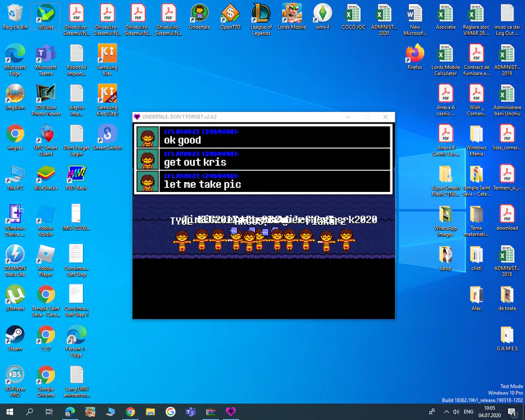Image resolution: width=525 pixels, height=420 pixels.
Task: Open the Lords Mobile desktop shortcut
Action: (292, 17)
